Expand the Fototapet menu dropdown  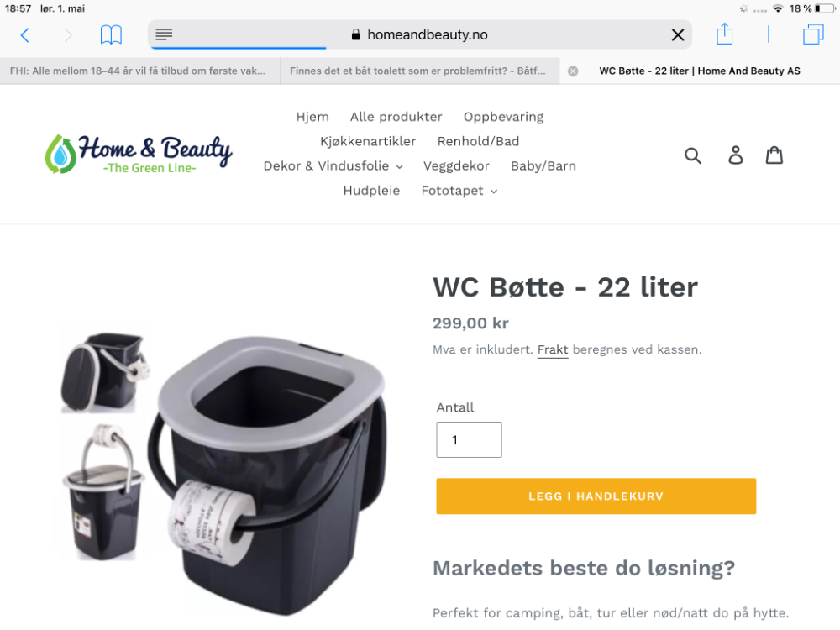click(459, 191)
